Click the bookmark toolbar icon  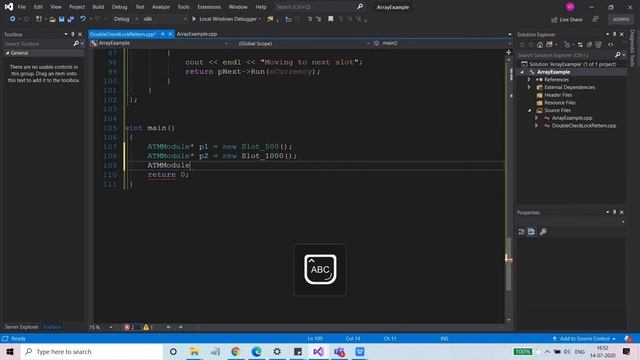point(331,19)
